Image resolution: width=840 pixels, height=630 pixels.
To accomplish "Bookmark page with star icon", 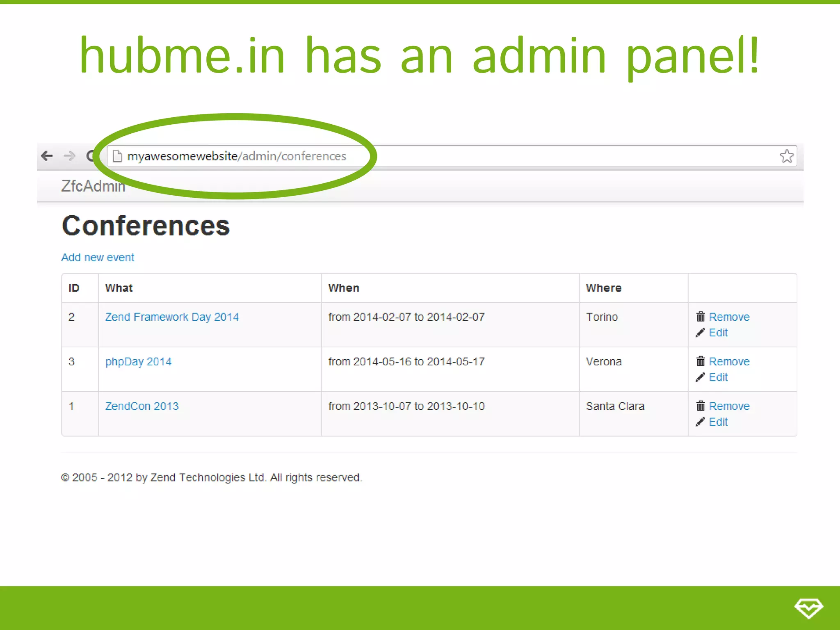I will coord(786,156).
